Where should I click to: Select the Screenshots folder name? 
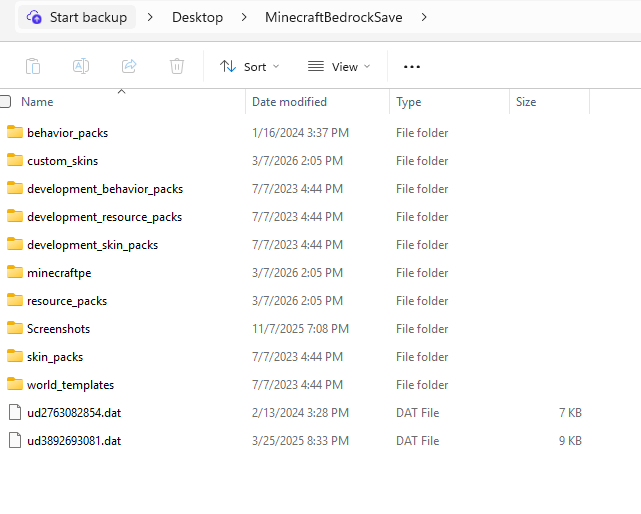[58, 329]
